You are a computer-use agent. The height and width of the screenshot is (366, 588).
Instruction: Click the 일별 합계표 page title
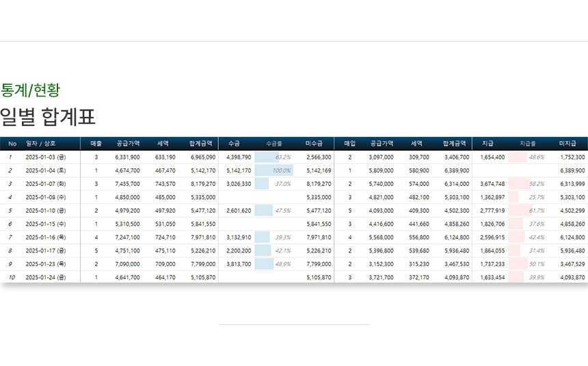[47, 117]
